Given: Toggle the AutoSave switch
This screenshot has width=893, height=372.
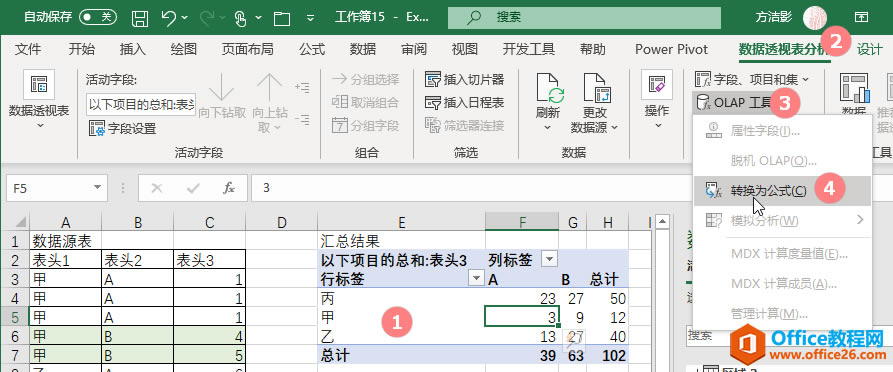Looking at the screenshot, I should [x=97, y=17].
